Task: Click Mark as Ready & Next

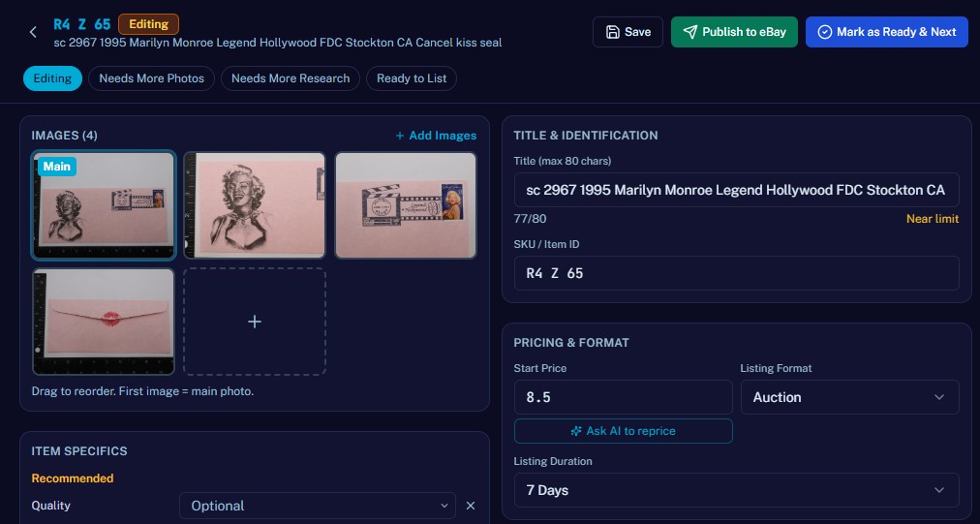Action: [886, 32]
